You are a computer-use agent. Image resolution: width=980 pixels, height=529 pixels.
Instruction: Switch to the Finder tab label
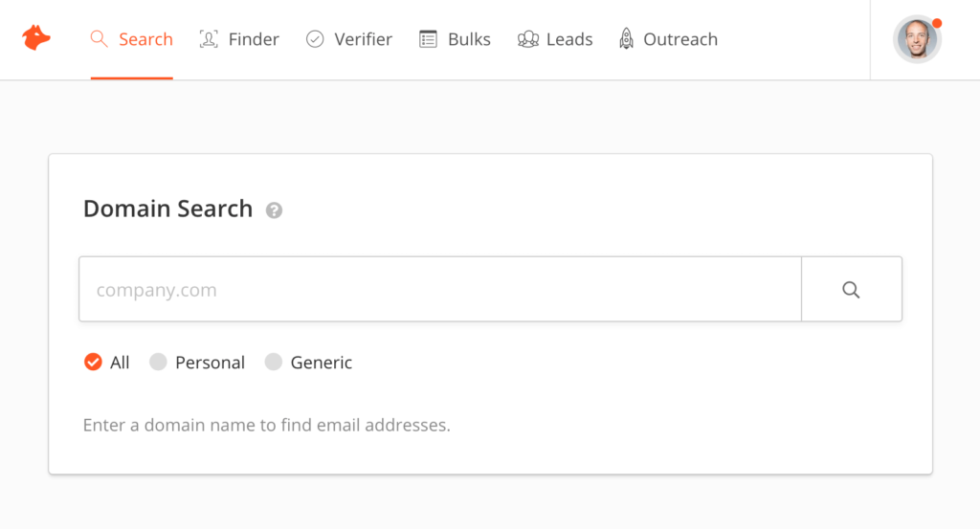click(x=254, y=39)
